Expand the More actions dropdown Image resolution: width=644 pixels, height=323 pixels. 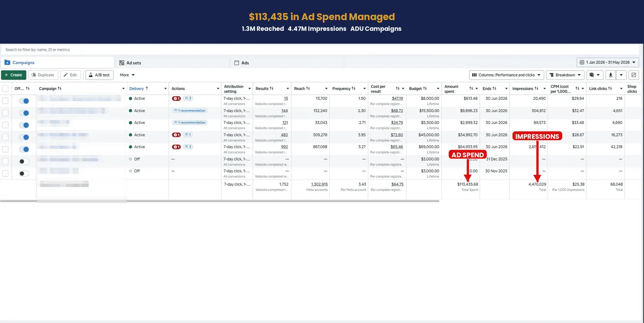pos(127,75)
